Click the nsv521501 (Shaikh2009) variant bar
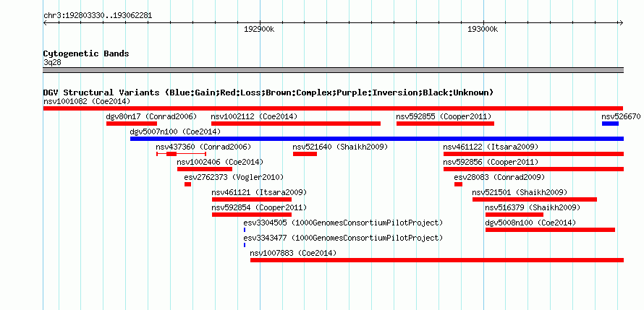This screenshot has height=310, width=644. pos(534,199)
